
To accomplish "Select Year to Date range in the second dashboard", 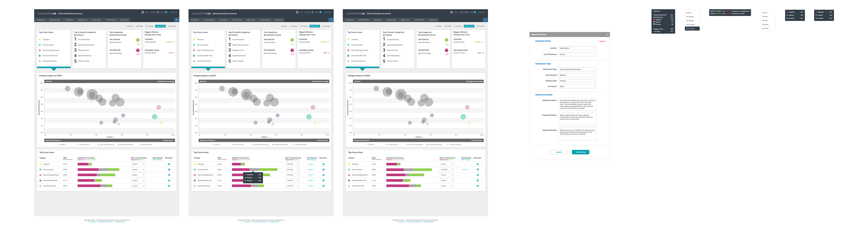I will 326,26.
